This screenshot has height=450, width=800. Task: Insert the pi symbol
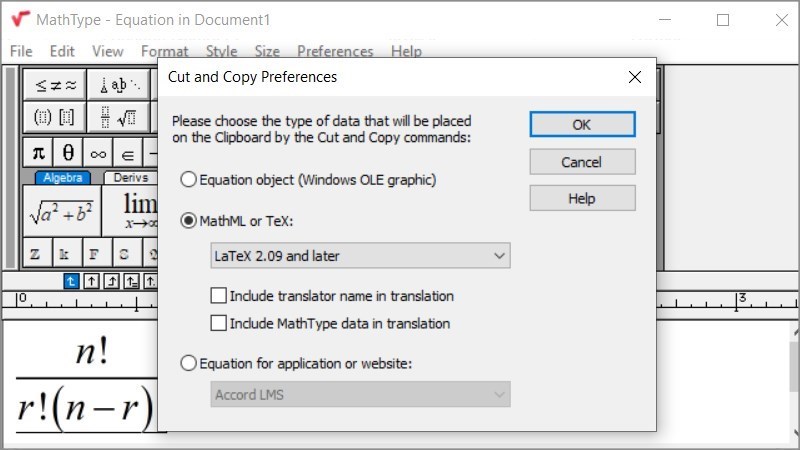pyautogui.click(x=38, y=153)
